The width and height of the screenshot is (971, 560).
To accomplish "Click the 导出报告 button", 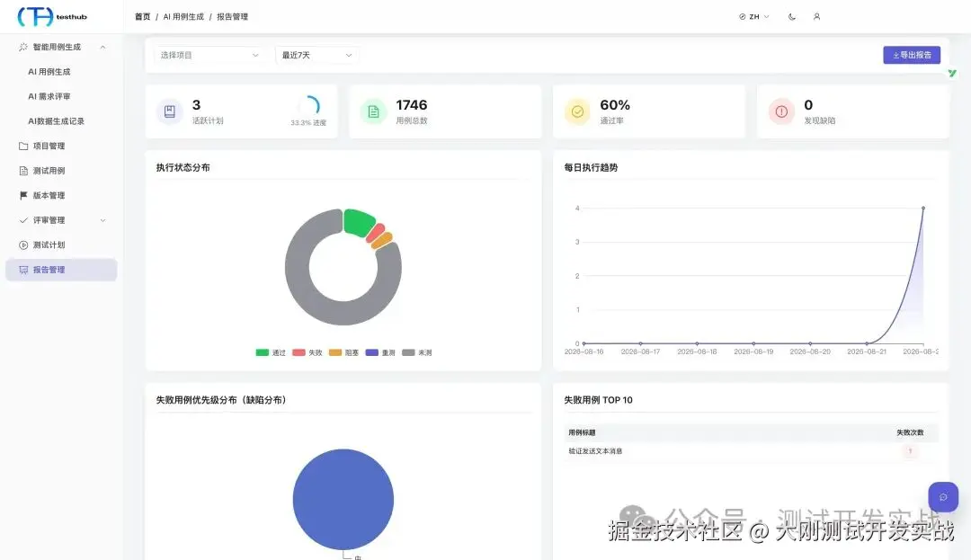I will [912, 55].
